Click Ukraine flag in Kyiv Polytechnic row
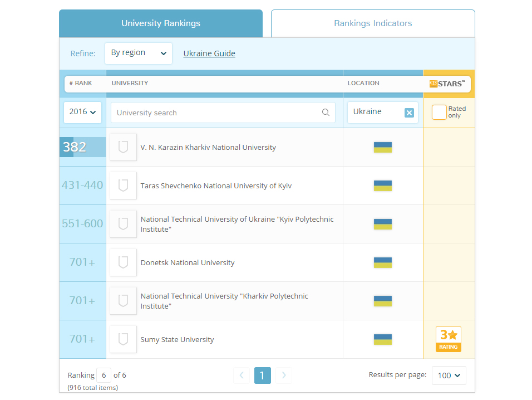532x400 pixels. pyautogui.click(x=383, y=224)
